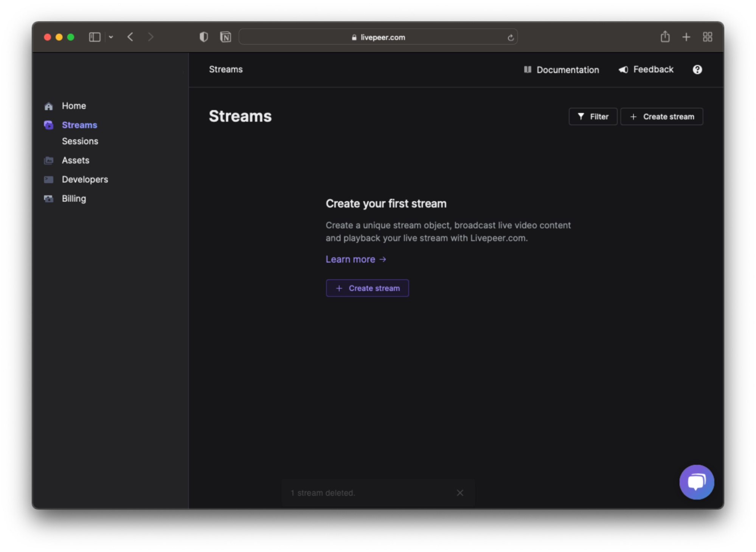Toggle the Safari sidebar panel
The height and width of the screenshot is (552, 756).
point(95,37)
